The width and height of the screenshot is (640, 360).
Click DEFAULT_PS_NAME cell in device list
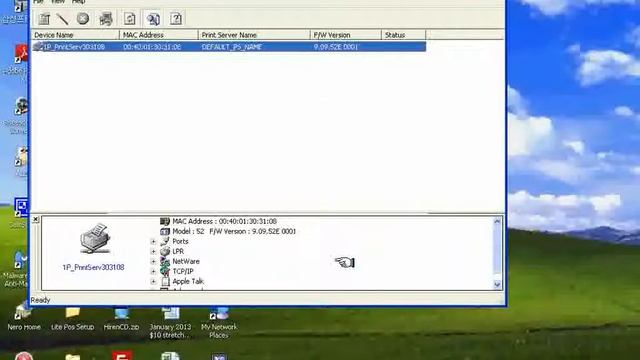pyautogui.click(x=232, y=47)
